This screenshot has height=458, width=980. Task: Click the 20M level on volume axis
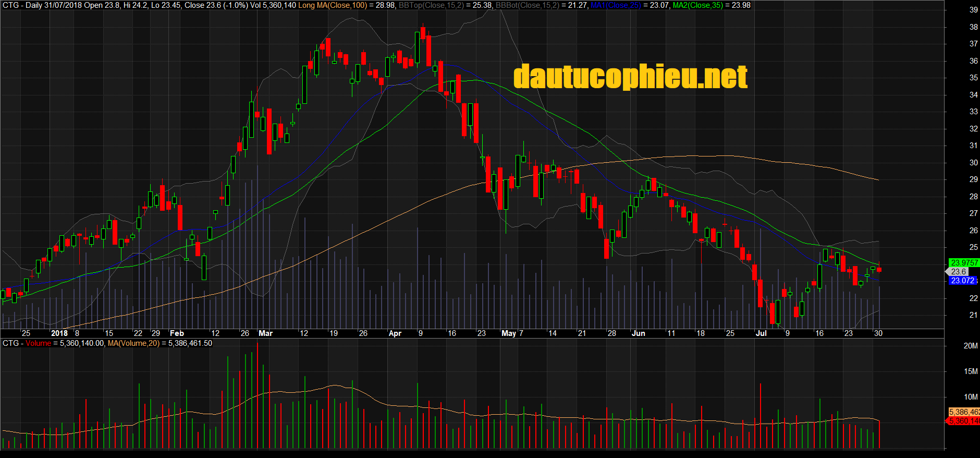[970, 346]
